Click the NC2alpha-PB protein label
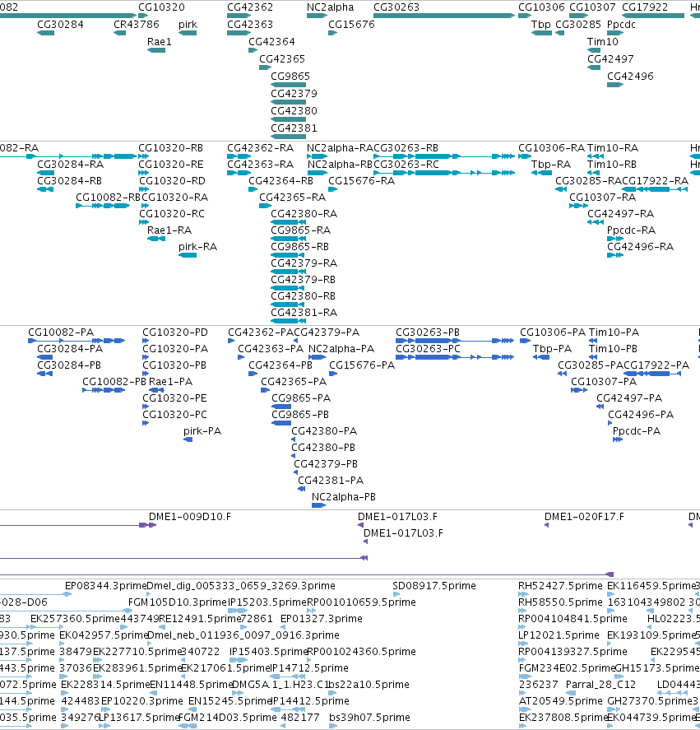 [x=344, y=497]
